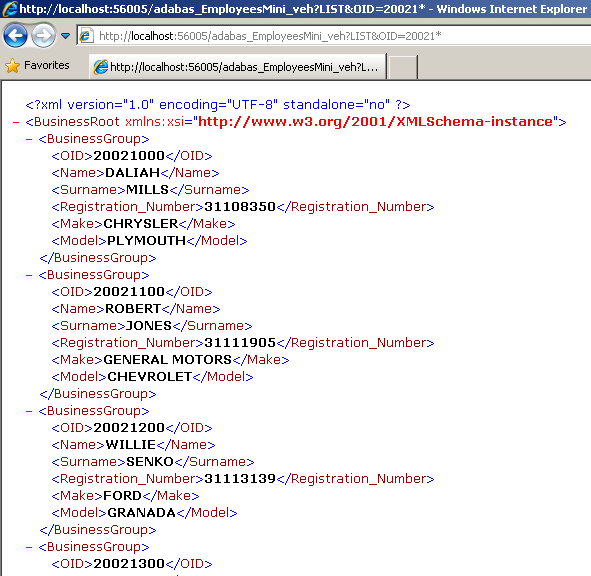Open a new blank tab

403,67
